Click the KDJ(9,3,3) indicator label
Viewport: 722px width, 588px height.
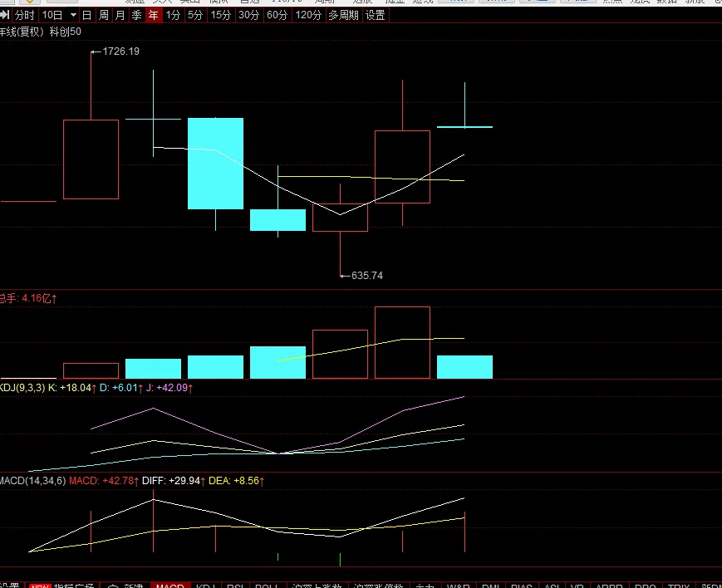click(x=22, y=388)
